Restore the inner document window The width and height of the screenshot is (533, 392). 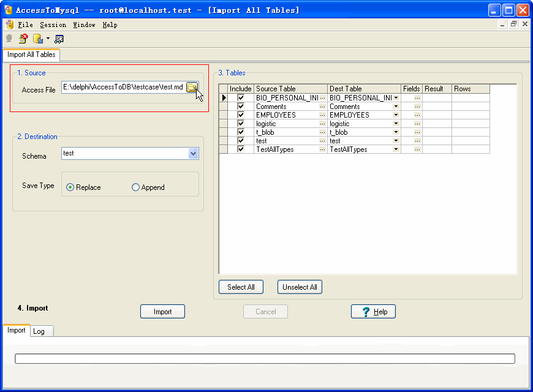[x=513, y=24]
